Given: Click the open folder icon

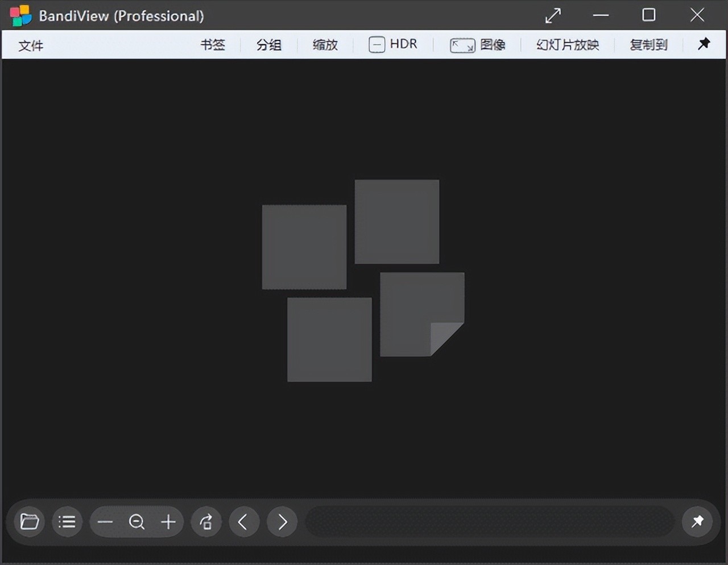Looking at the screenshot, I should tap(30, 521).
